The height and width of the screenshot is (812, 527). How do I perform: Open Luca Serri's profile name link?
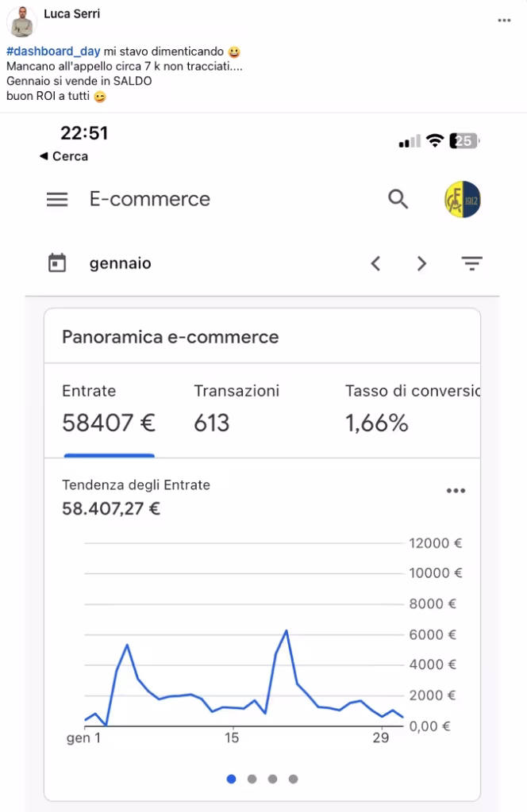tap(71, 13)
